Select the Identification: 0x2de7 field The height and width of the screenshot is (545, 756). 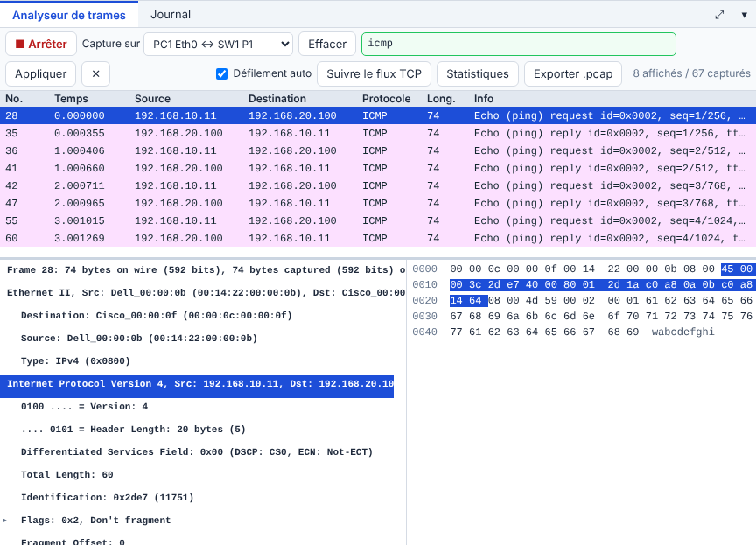point(108,497)
